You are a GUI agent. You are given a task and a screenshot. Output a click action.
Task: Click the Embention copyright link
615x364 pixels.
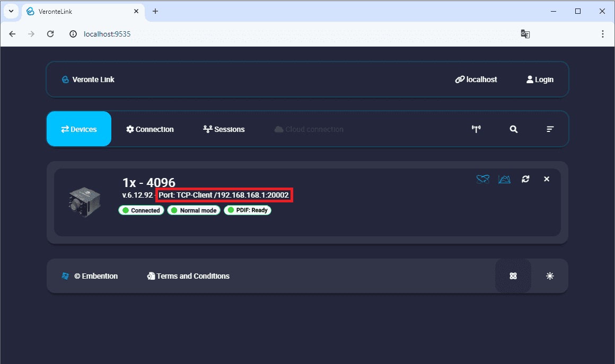tap(90, 276)
